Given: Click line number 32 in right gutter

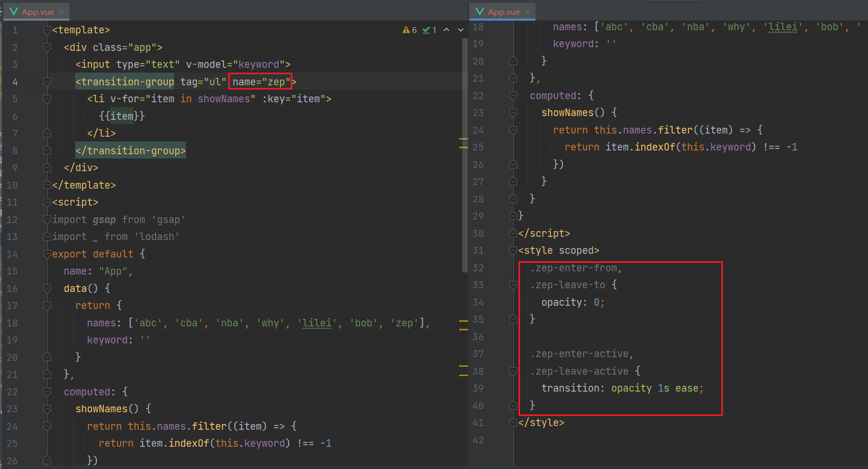Looking at the screenshot, I should click(x=478, y=268).
